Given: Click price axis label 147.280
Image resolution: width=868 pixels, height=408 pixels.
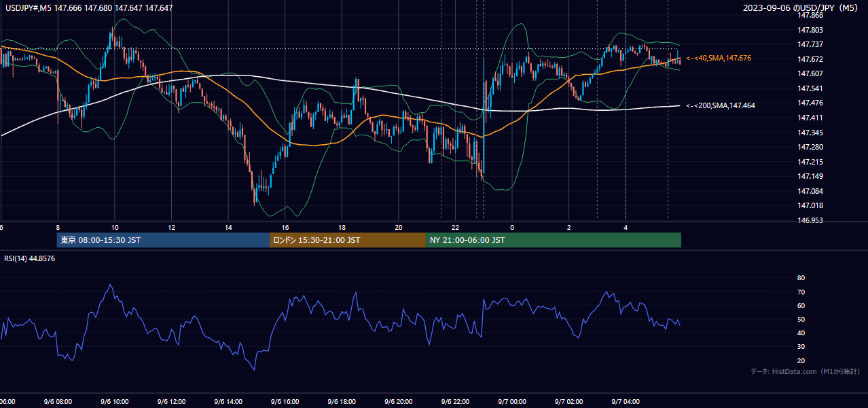Looking at the screenshot, I should pyautogui.click(x=811, y=147).
